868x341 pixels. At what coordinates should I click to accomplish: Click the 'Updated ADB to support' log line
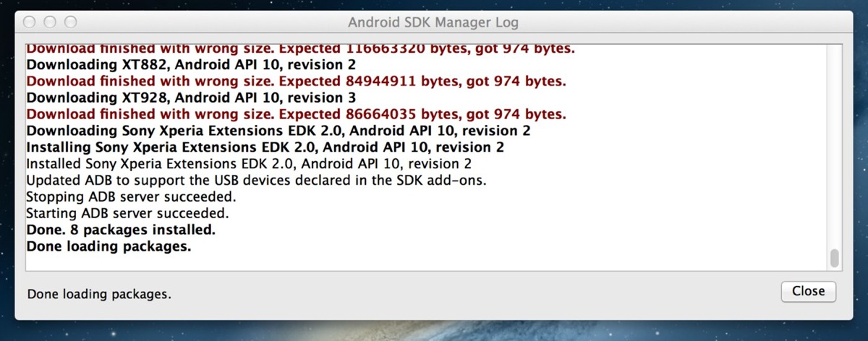[x=256, y=181]
